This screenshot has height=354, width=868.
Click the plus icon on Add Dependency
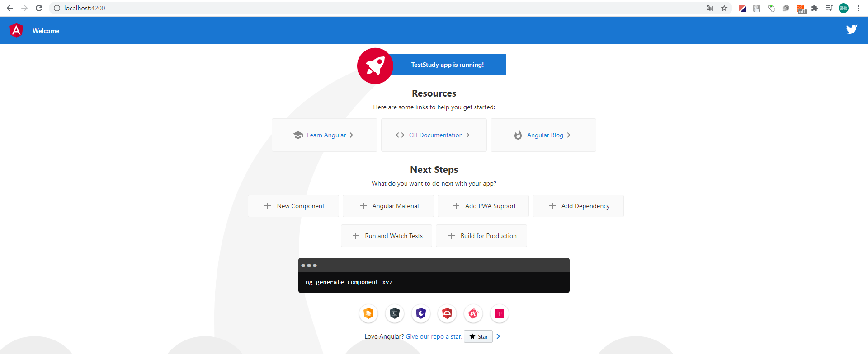[552, 206]
